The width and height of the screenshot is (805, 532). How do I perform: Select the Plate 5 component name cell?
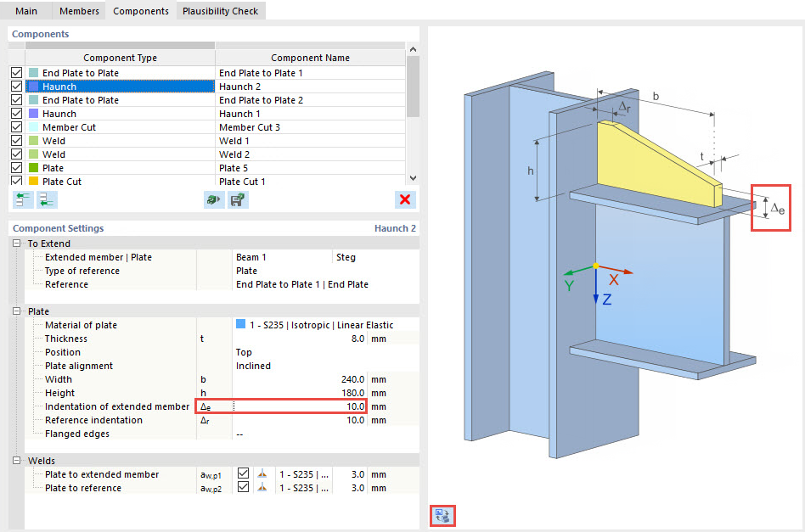pos(310,168)
